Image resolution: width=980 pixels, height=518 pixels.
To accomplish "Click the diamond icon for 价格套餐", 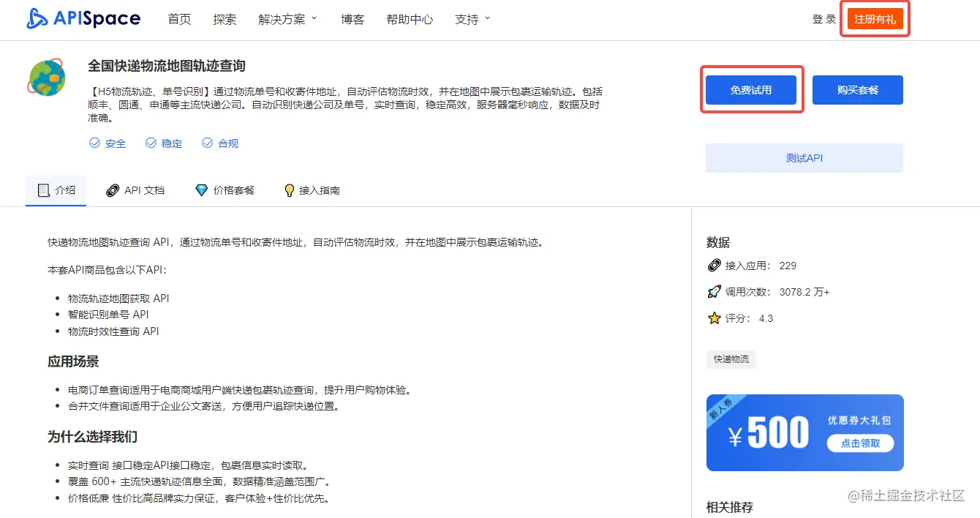I will (x=202, y=190).
